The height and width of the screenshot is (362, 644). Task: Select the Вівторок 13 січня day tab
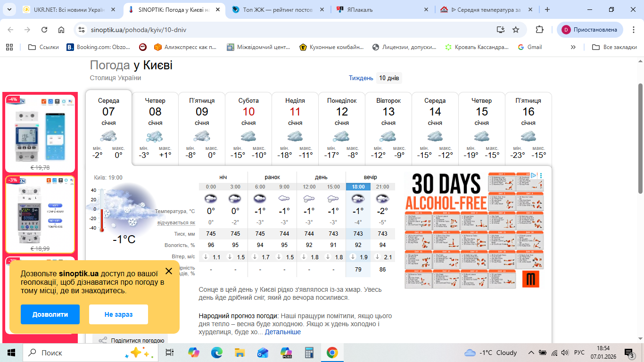[388, 129]
